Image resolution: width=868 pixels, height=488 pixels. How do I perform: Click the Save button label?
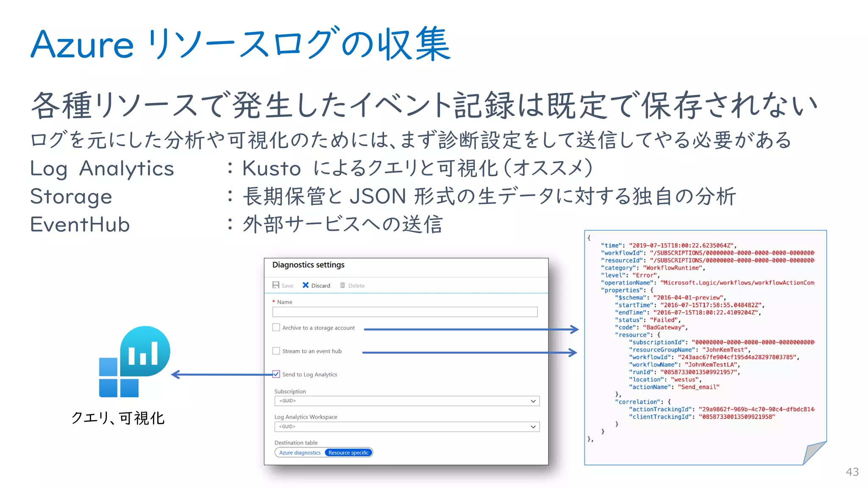287,286
